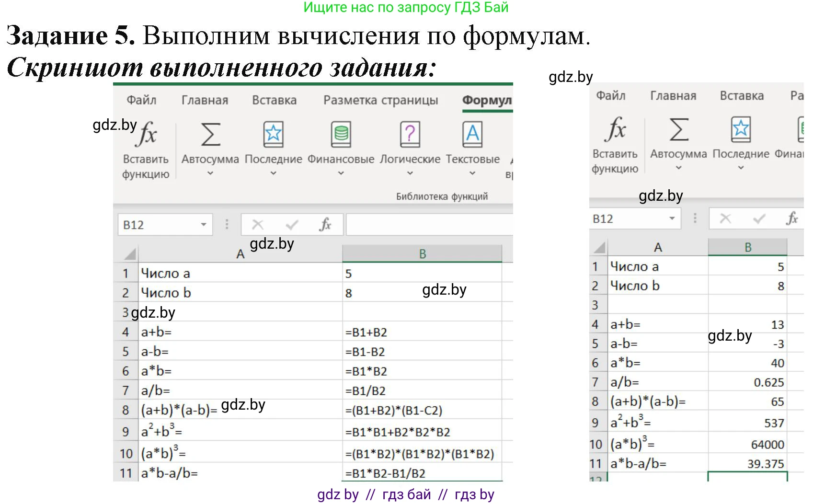This screenshot has width=813, height=504.
Task: Click the fx icon in the formula bar
Action: point(326,224)
